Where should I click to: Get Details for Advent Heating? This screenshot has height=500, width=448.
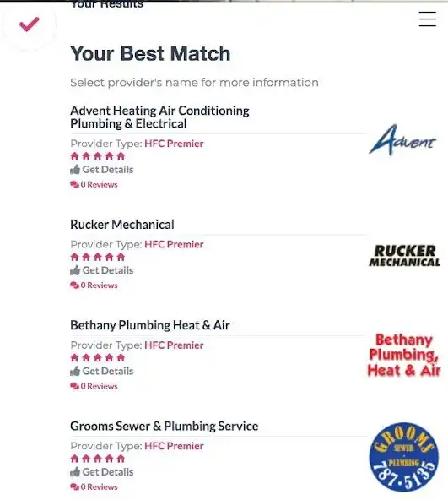pyautogui.click(x=101, y=169)
